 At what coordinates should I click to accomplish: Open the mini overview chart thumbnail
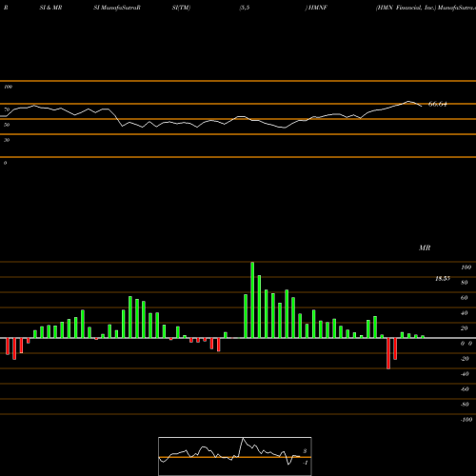[x=235, y=456]
